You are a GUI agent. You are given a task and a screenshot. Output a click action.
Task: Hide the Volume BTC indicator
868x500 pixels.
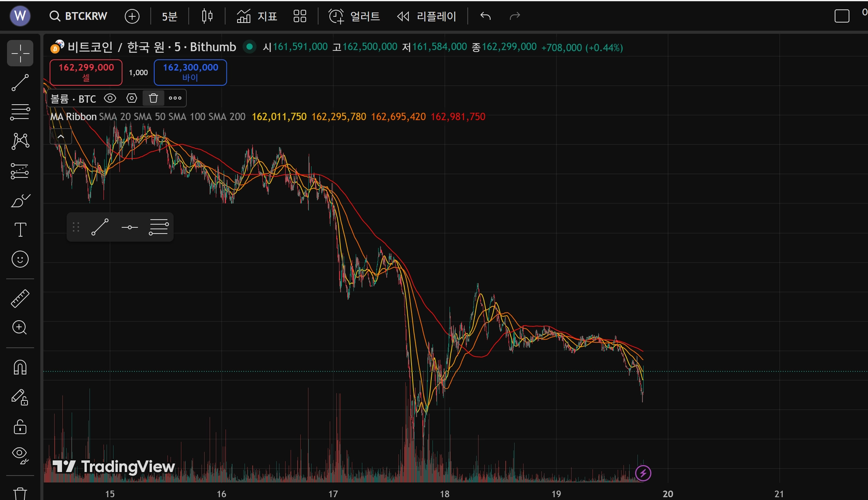[x=110, y=98]
